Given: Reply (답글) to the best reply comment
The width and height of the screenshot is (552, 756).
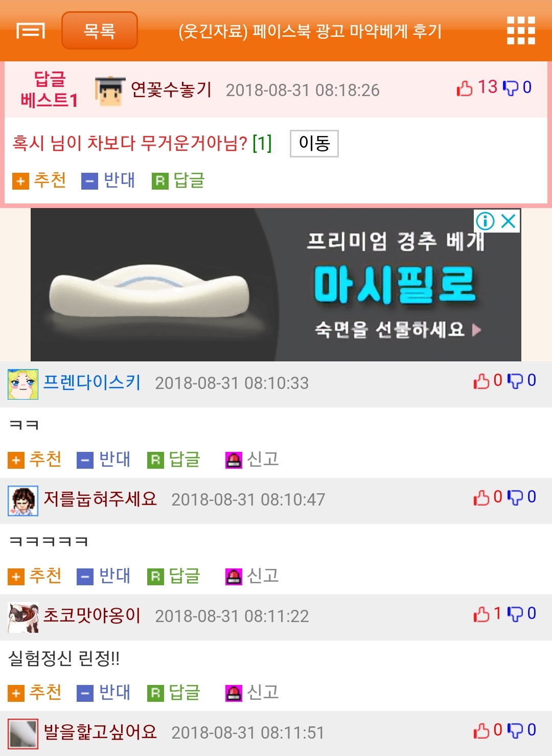Looking at the screenshot, I should point(178,180).
